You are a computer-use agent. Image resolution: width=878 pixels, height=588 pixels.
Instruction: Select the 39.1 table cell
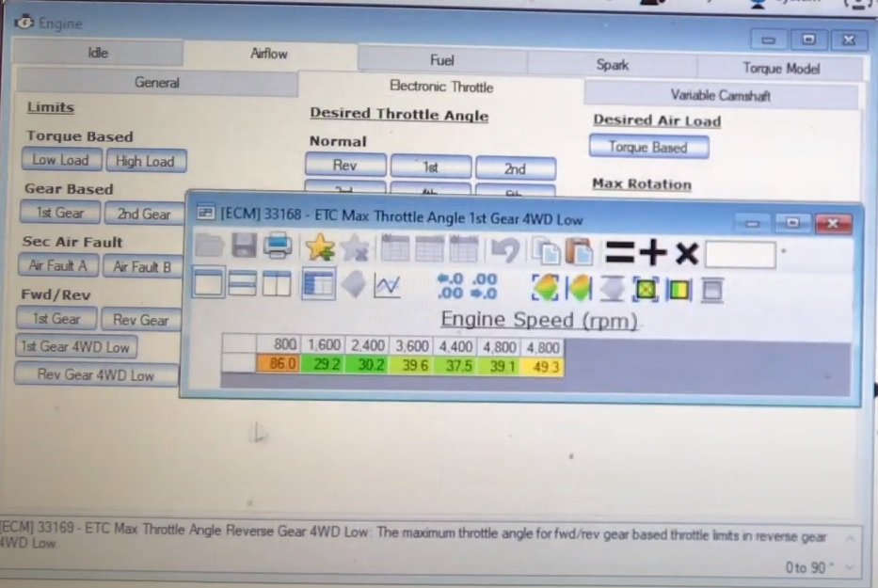(x=498, y=367)
